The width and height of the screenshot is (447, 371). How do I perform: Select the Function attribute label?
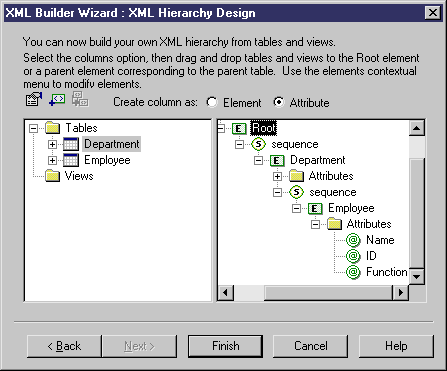[x=387, y=272]
